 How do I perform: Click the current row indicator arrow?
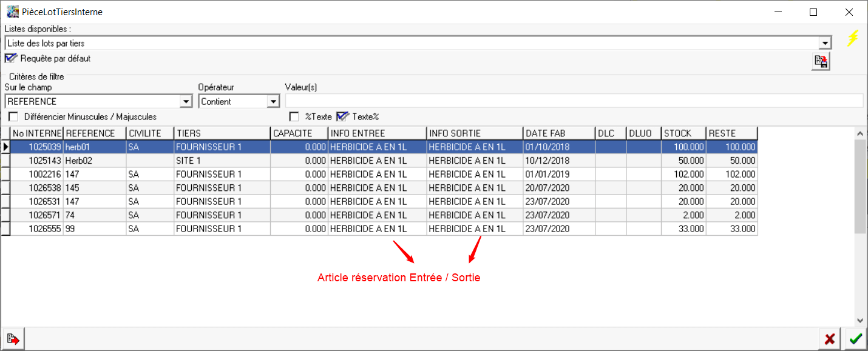tap(6, 147)
